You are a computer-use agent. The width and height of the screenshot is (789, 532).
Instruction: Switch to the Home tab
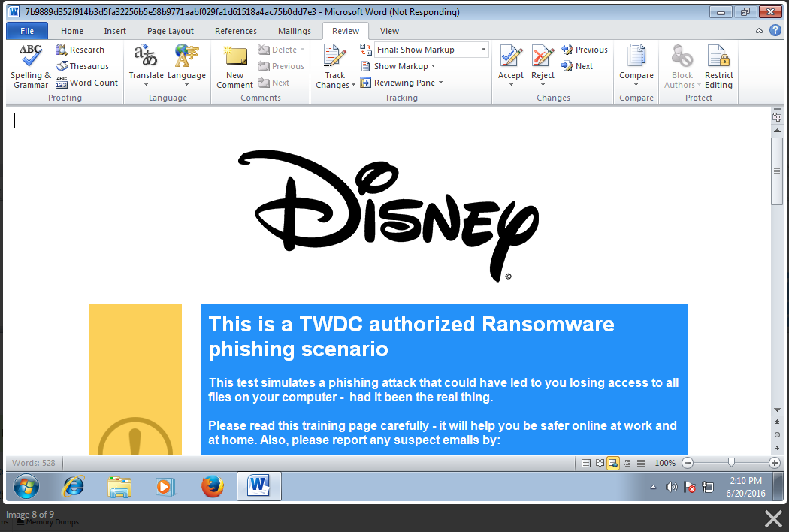72,31
